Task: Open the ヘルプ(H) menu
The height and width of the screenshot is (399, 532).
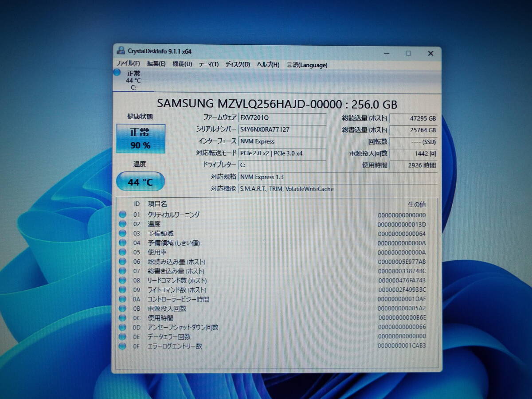Action: pyautogui.click(x=268, y=65)
